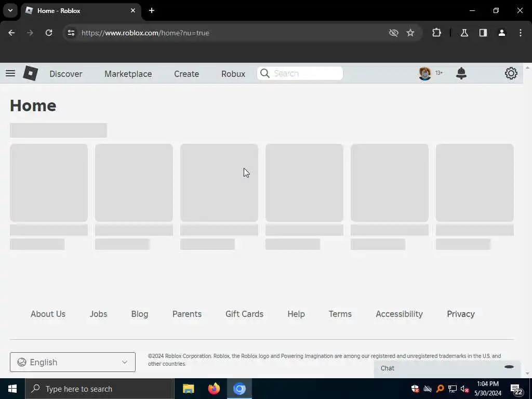Viewport: 532px width, 399px height.
Task: Open the Help footer link
Action: 296,314
